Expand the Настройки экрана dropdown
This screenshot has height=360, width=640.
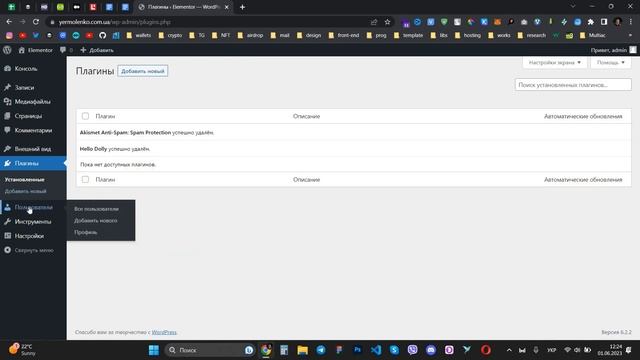coord(555,62)
